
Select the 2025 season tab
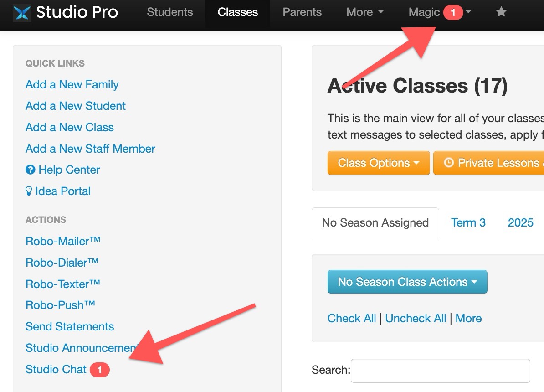(x=520, y=222)
